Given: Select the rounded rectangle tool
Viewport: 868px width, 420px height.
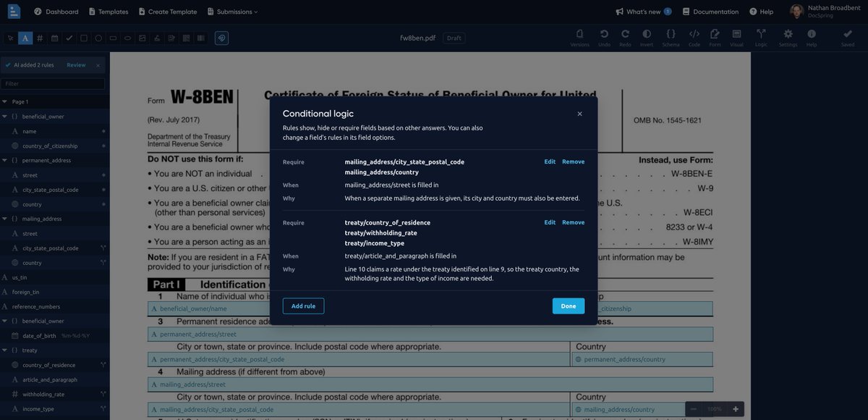Looking at the screenshot, I should tap(113, 38).
